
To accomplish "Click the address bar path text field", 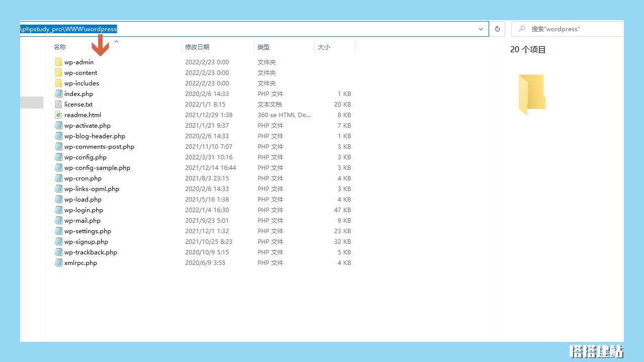I will [254, 29].
